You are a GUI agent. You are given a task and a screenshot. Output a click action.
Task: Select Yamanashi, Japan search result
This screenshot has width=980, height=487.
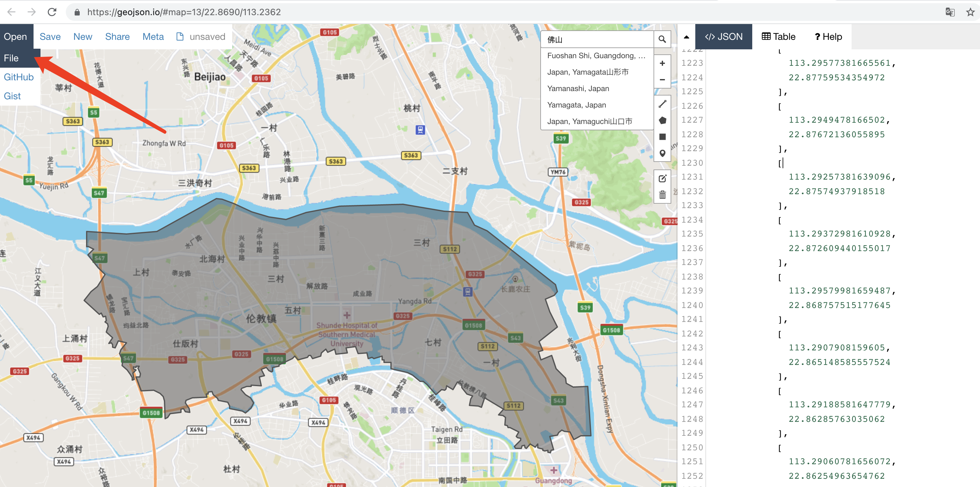(597, 88)
